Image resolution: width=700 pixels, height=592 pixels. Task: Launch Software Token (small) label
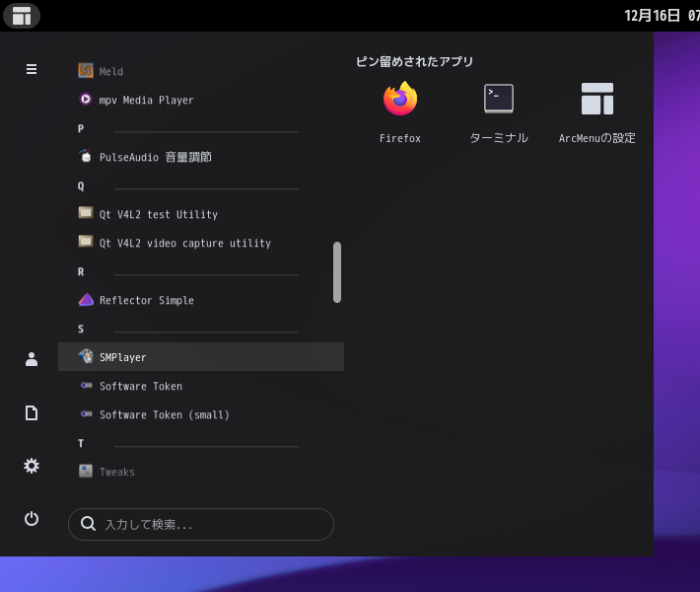coord(165,414)
